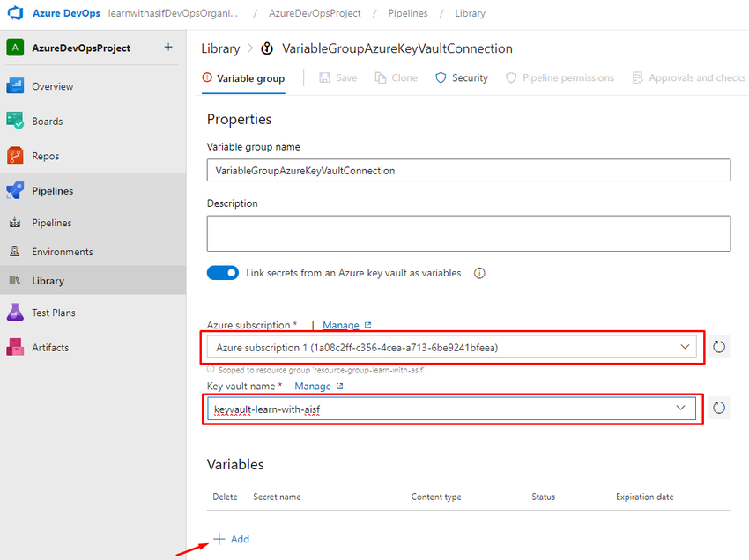Expand the Key vault name dropdown
The width and height of the screenshot is (749, 560).
(x=679, y=408)
